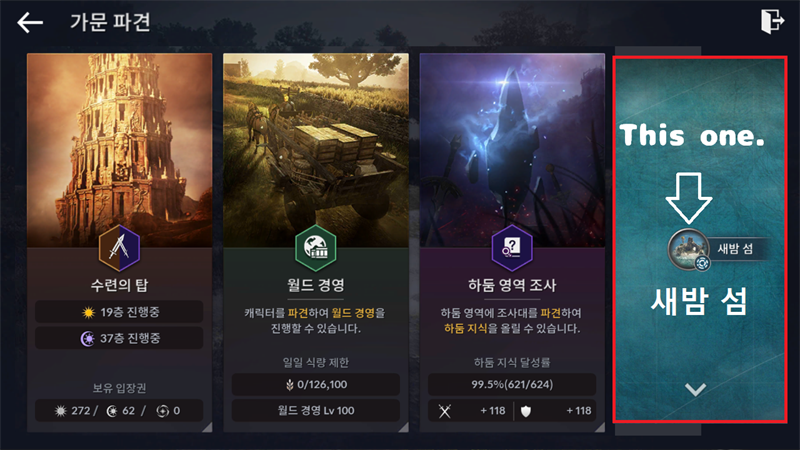Image resolution: width=800 pixels, height=450 pixels.
Task: Open the 37층 진행중 tower row
Action: [119, 338]
